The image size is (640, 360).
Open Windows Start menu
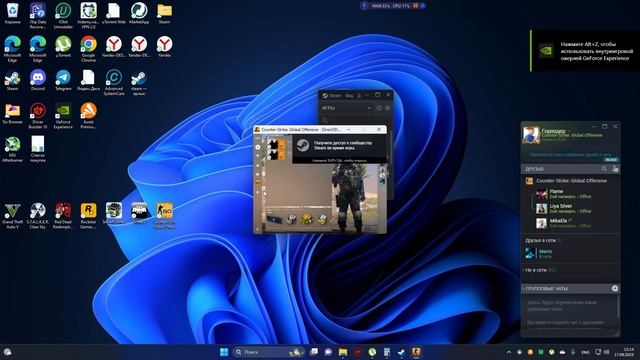(x=224, y=352)
